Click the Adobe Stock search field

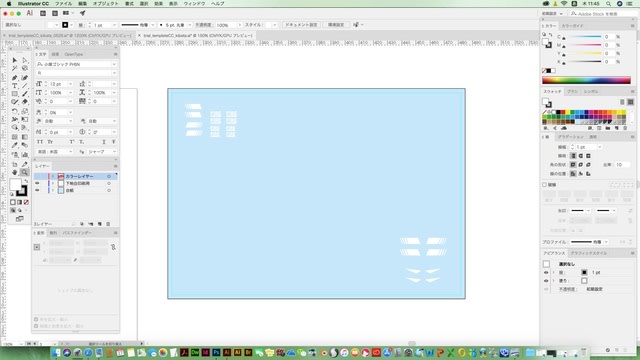603,14
